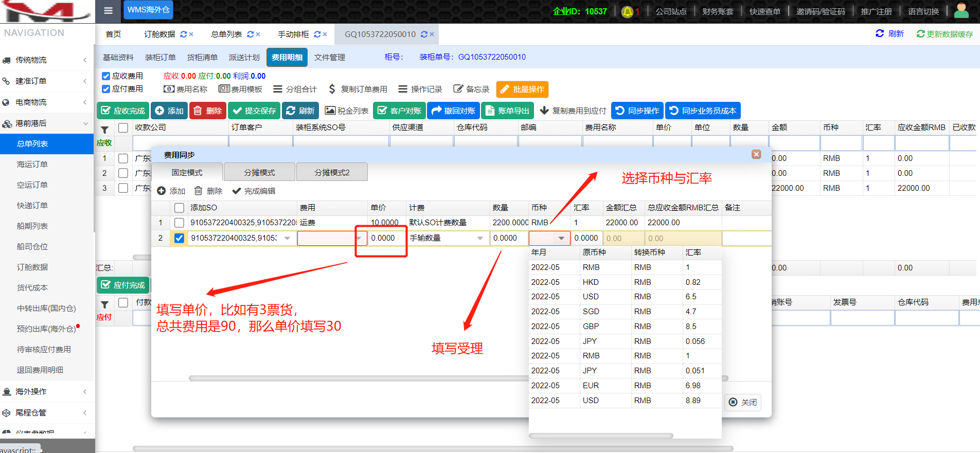Click the 关闭 button in dialog
The image size is (980, 453).
[x=743, y=402]
